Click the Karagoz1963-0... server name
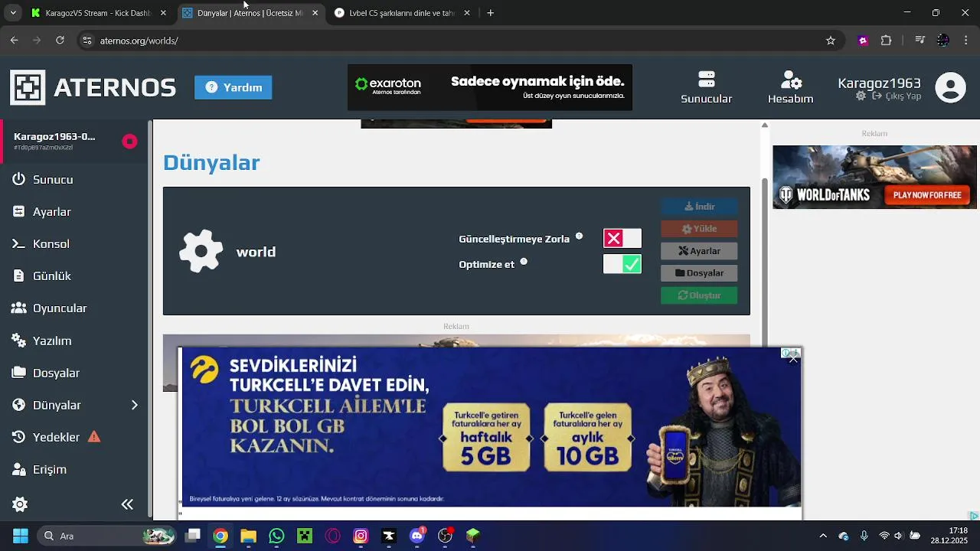This screenshot has height=551, width=980. (x=54, y=137)
